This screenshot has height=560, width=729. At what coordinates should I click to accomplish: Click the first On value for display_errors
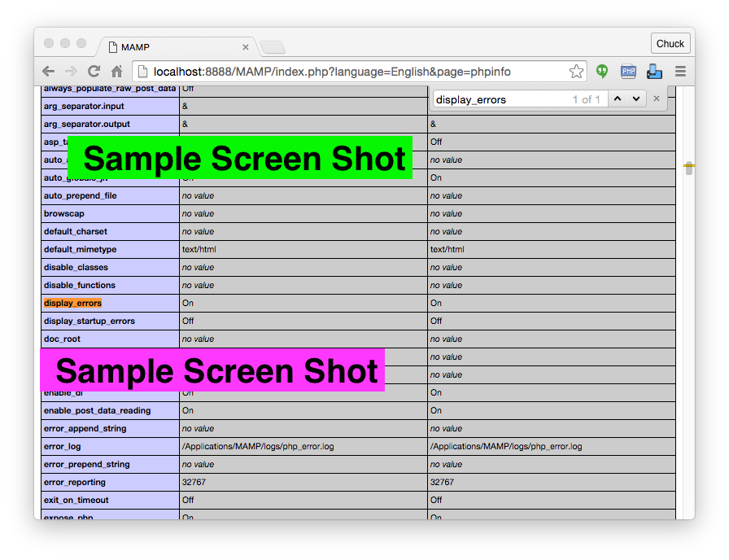[188, 304]
